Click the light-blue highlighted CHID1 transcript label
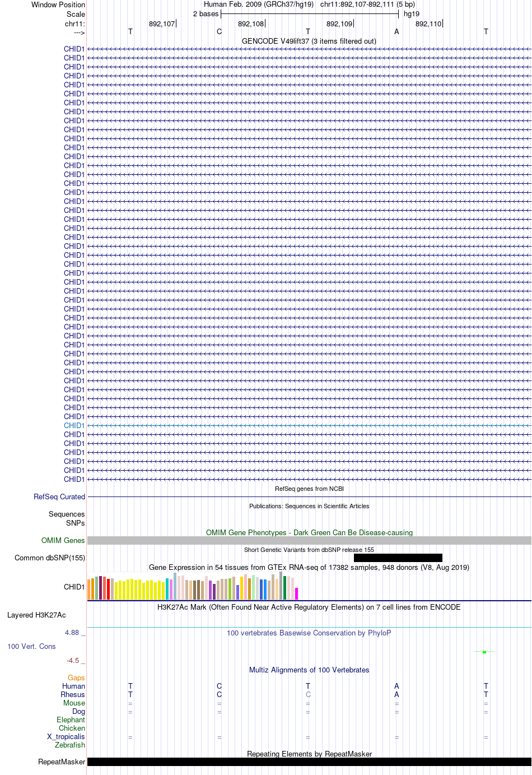The image size is (532, 775). pos(74,425)
